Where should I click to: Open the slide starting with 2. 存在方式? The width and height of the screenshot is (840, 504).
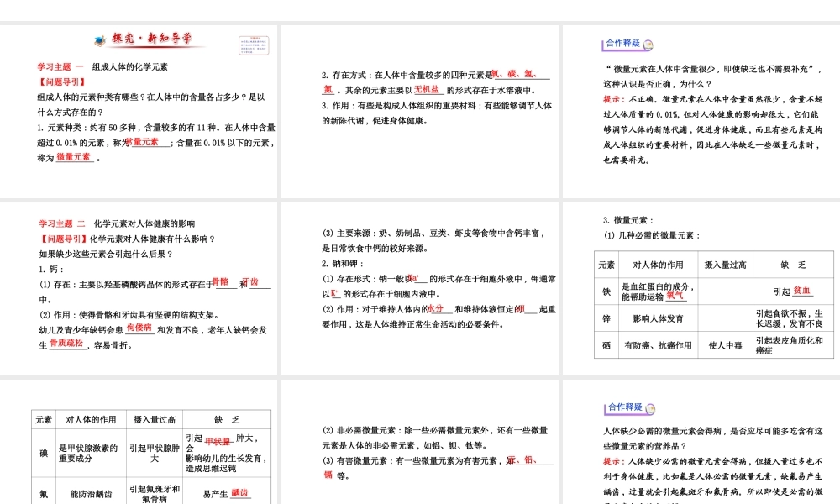coord(420,112)
